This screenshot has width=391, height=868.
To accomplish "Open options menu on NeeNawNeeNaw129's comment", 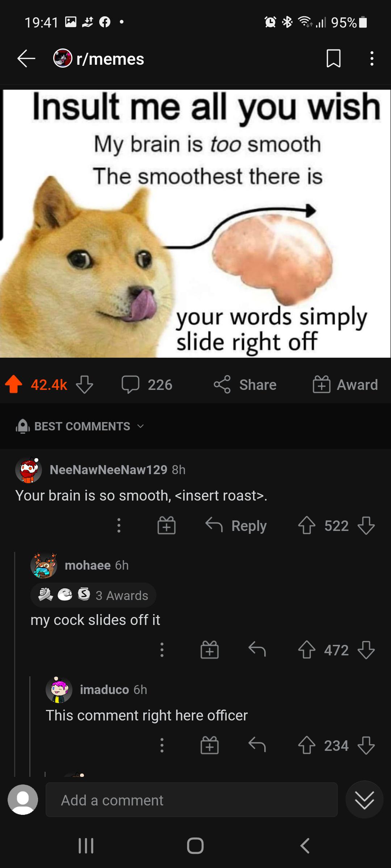I will point(119,526).
